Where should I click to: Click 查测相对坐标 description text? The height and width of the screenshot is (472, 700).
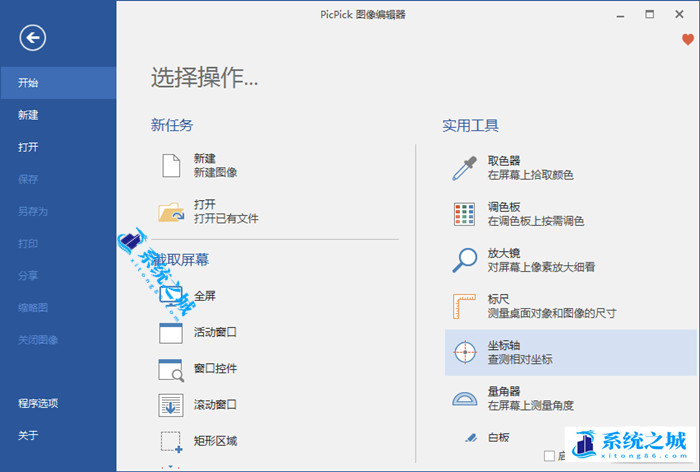(520, 359)
